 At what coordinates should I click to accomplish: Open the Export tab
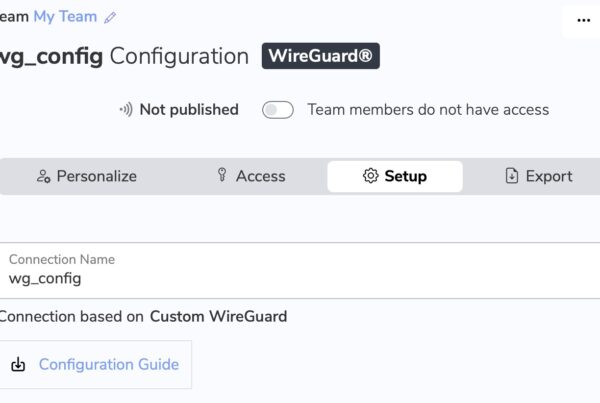coord(539,176)
